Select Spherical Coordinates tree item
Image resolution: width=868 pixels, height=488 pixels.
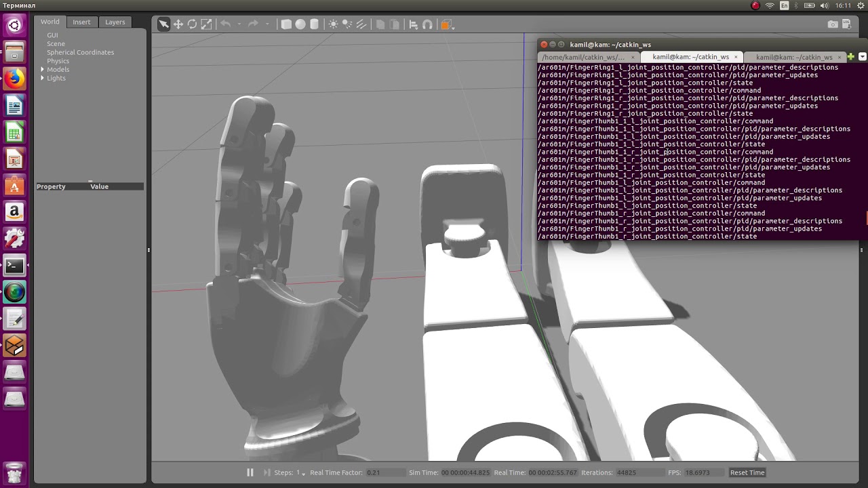(80, 52)
